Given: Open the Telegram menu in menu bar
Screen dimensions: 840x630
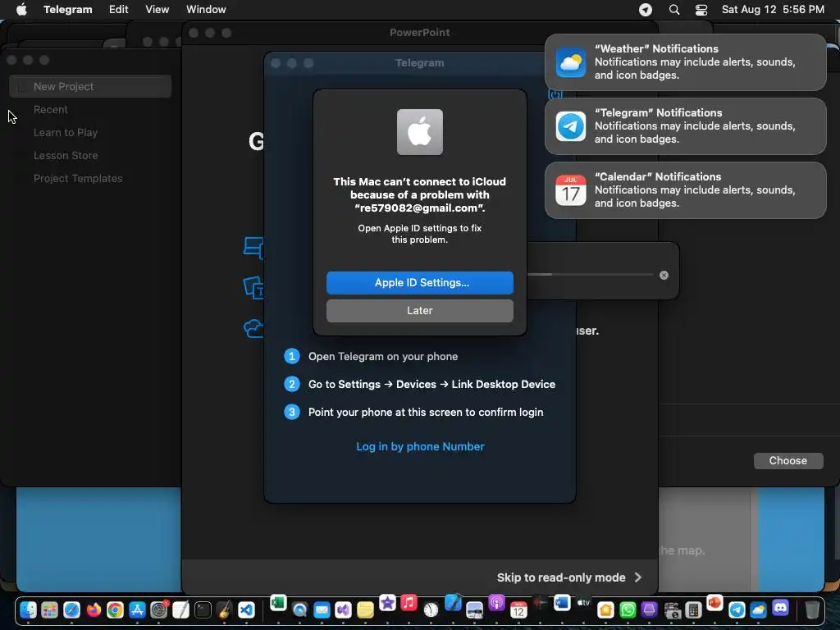Looking at the screenshot, I should point(67,9).
